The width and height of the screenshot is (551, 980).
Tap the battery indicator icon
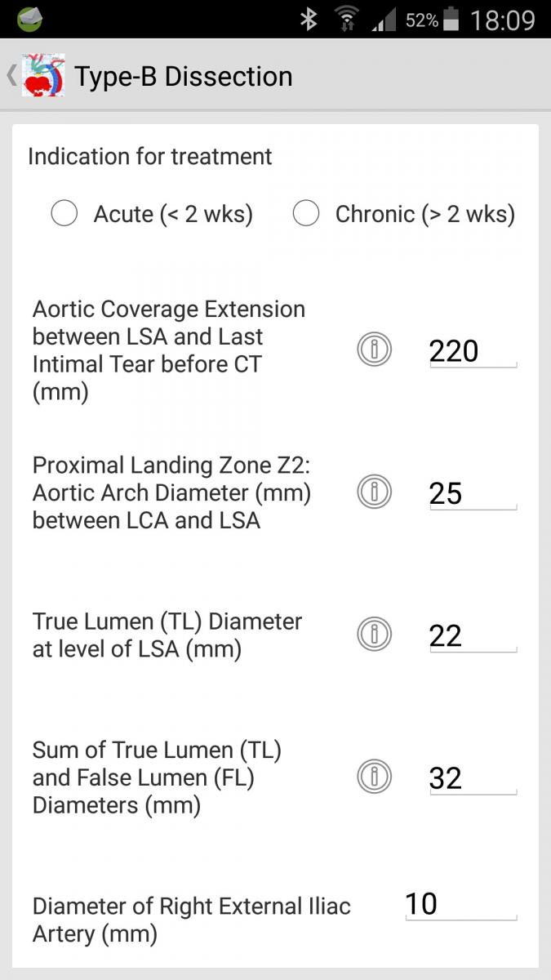(451, 20)
